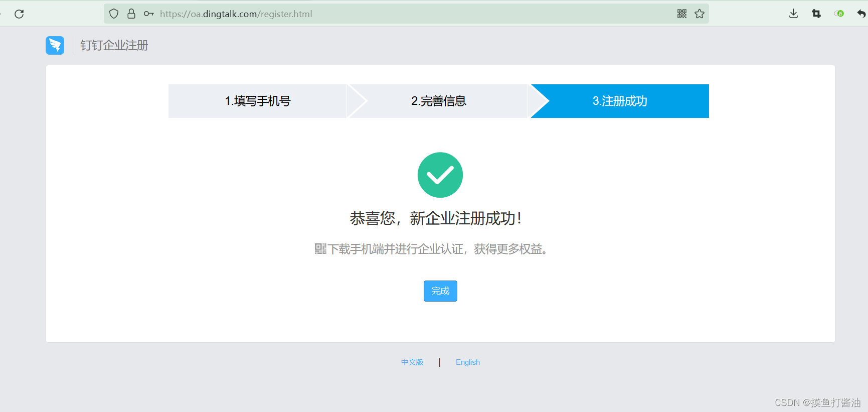Focus the address bar URL field

click(406, 14)
